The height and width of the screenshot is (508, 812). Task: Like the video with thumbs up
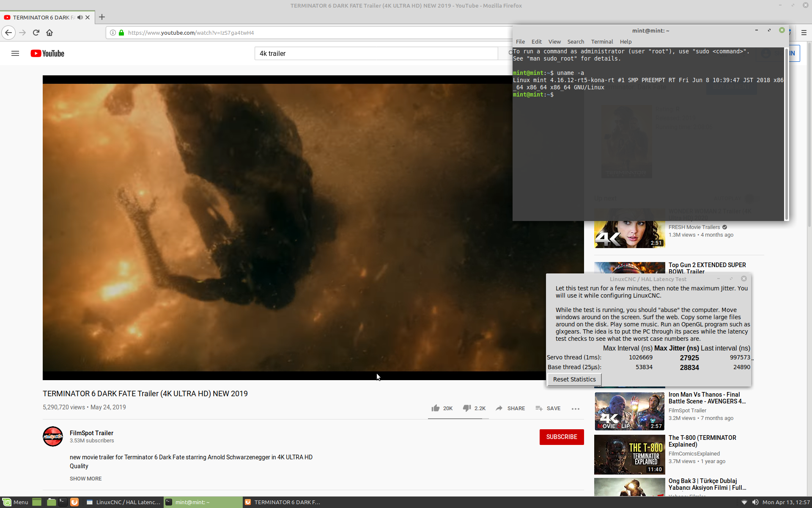[442, 408]
